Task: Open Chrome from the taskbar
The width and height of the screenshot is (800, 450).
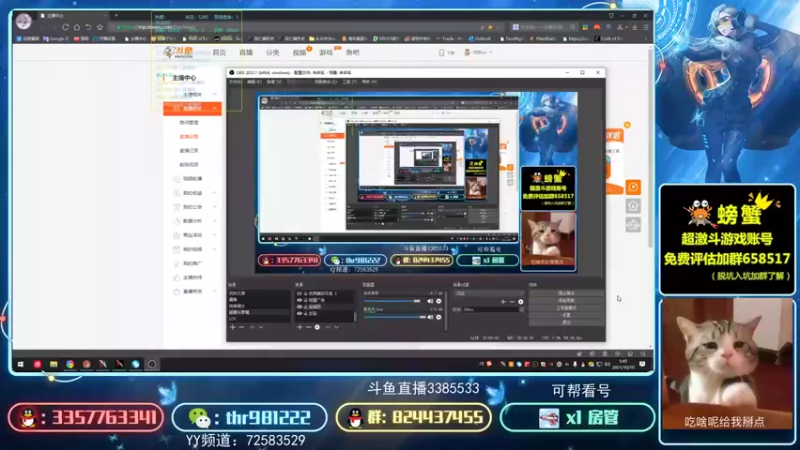Action: point(70,364)
